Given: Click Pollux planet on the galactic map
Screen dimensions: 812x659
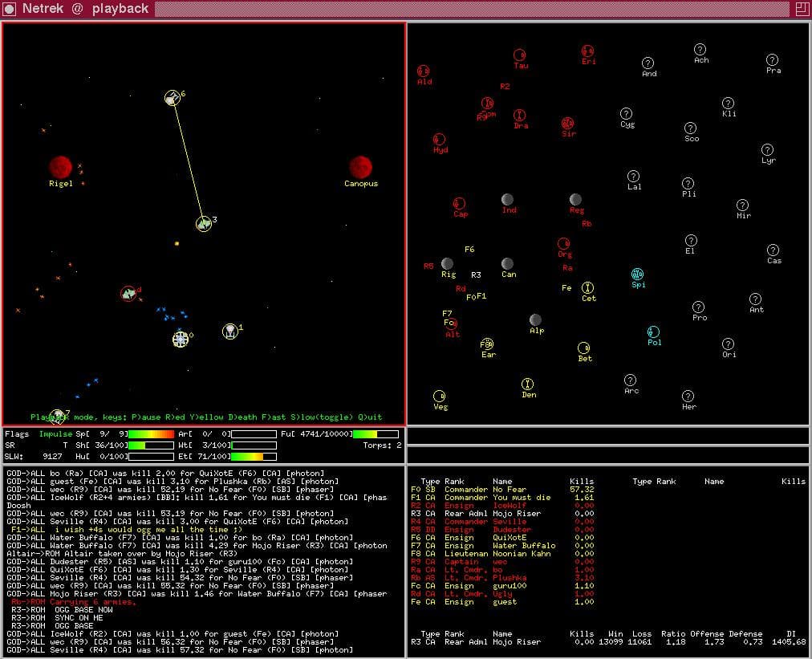Looking at the screenshot, I should (653, 332).
